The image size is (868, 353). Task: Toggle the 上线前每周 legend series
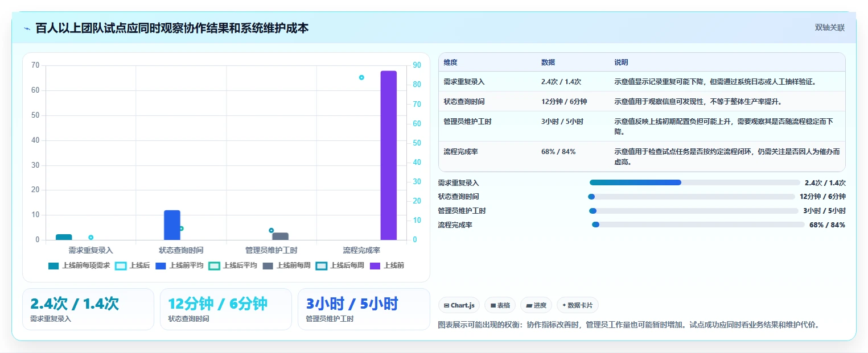[x=287, y=265]
